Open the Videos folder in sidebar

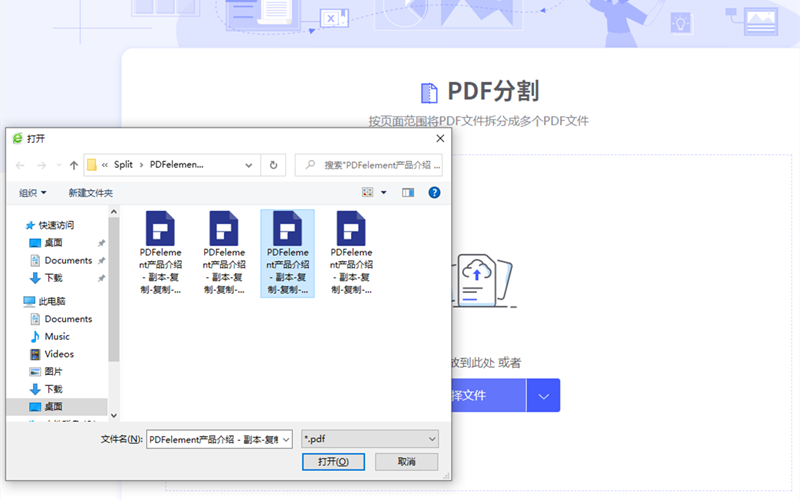pyautogui.click(x=59, y=354)
